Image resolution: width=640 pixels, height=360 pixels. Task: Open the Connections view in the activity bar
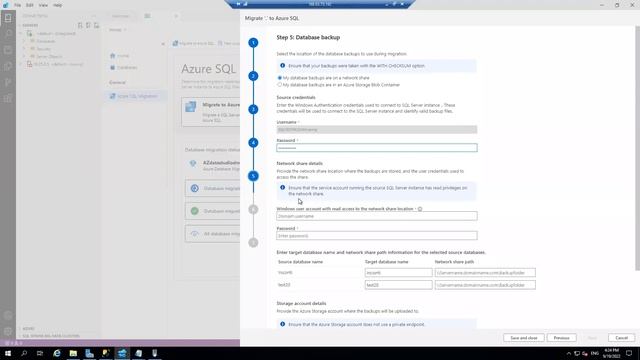8,18
